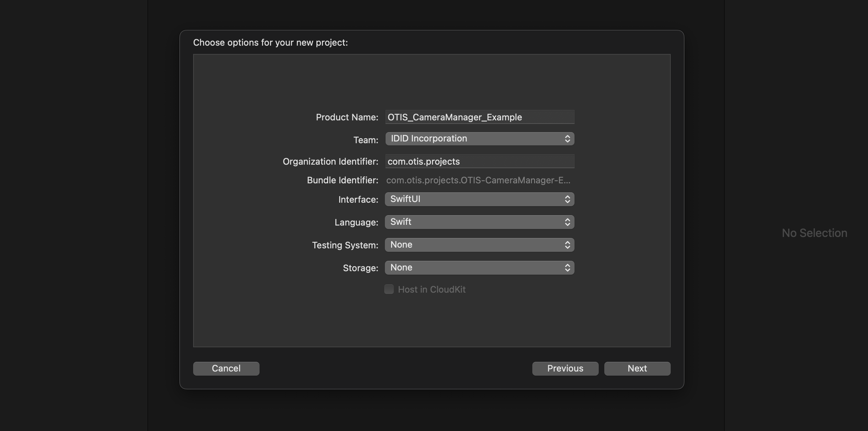Click the 'Bundle Identifier:' label

click(342, 180)
